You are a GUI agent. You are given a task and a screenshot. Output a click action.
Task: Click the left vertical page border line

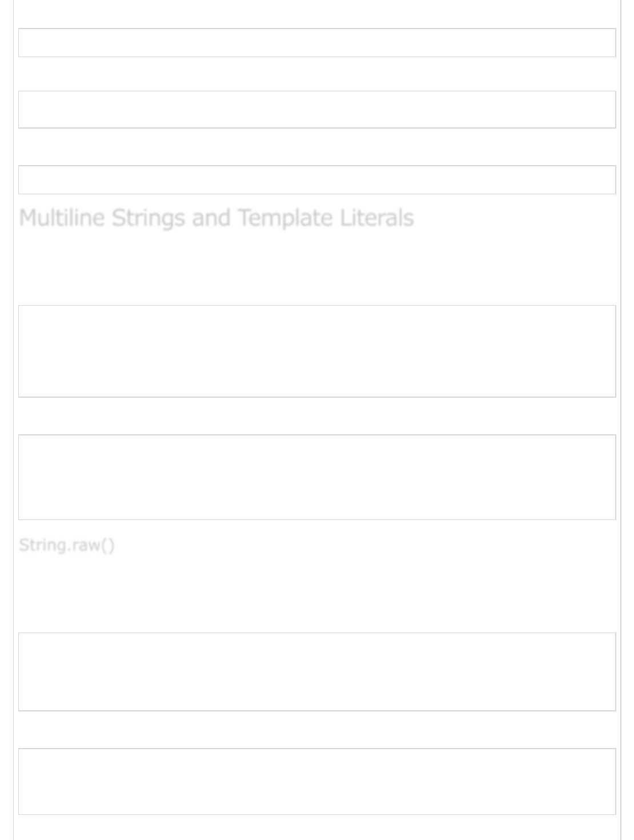(14, 420)
